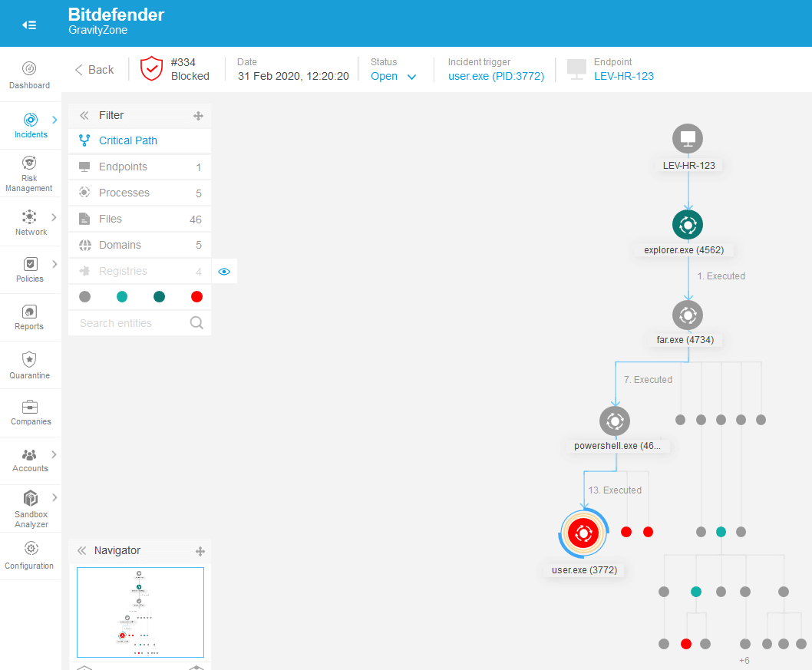
Task: Select the Processes filter row
Action: pyautogui.click(x=140, y=193)
